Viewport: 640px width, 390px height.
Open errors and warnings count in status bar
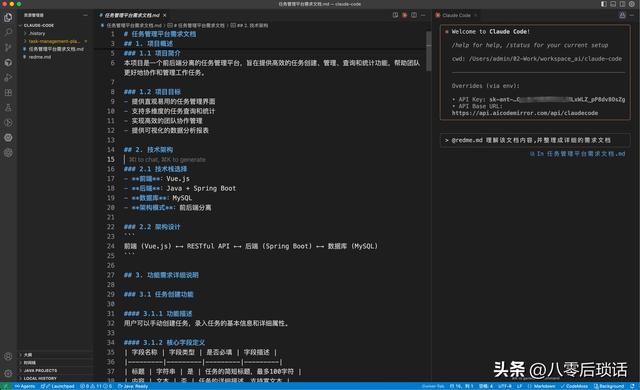click(96, 386)
